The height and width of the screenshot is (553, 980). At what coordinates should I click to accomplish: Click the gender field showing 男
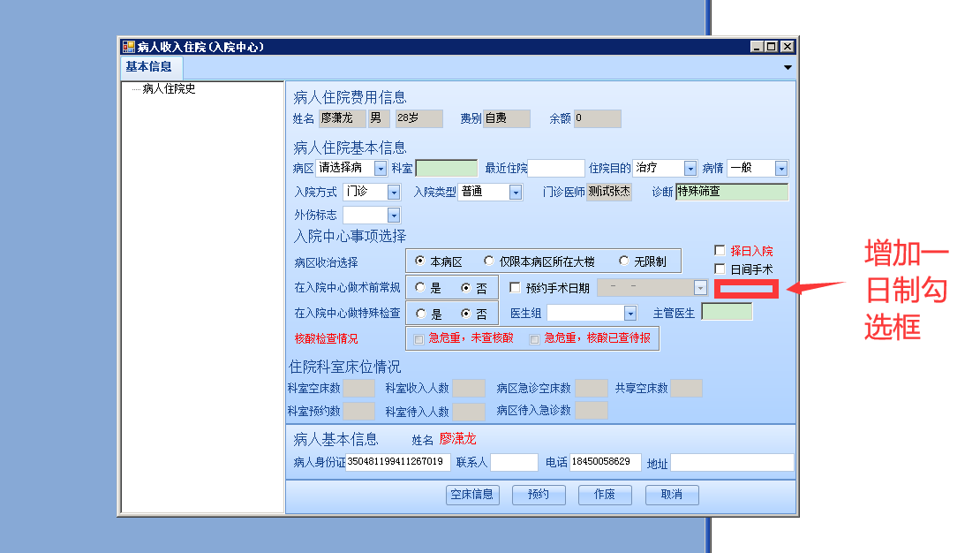click(x=380, y=118)
